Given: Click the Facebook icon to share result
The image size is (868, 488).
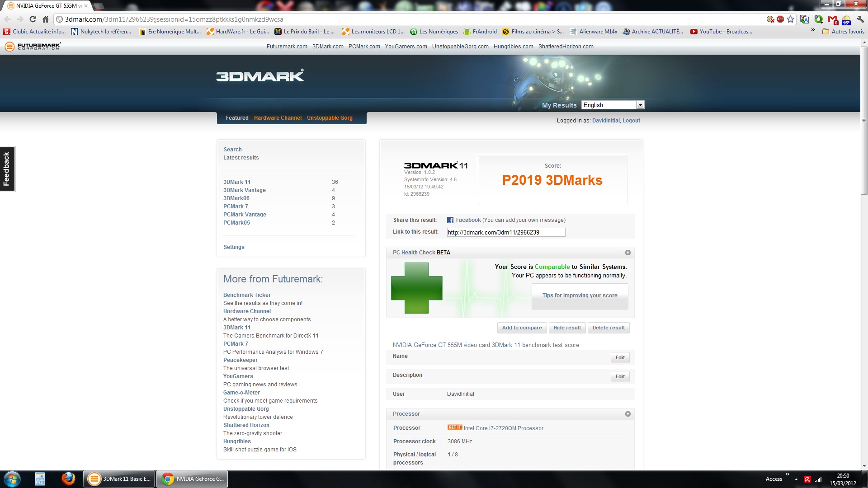Looking at the screenshot, I should click(450, 220).
